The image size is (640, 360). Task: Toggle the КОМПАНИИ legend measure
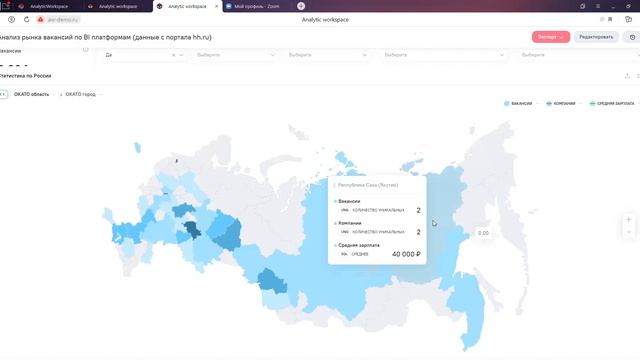coord(561,103)
